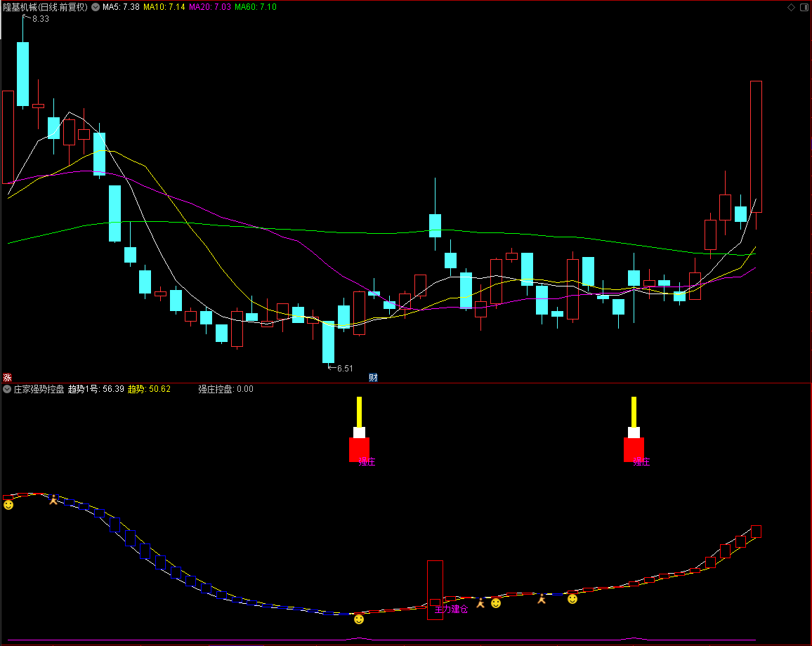
Task: Select the cyan candle at the 6.51 low
Action: [328, 342]
